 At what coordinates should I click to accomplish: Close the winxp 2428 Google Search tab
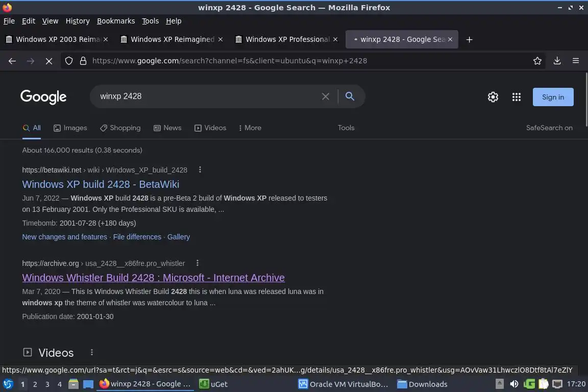[x=450, y=39]
